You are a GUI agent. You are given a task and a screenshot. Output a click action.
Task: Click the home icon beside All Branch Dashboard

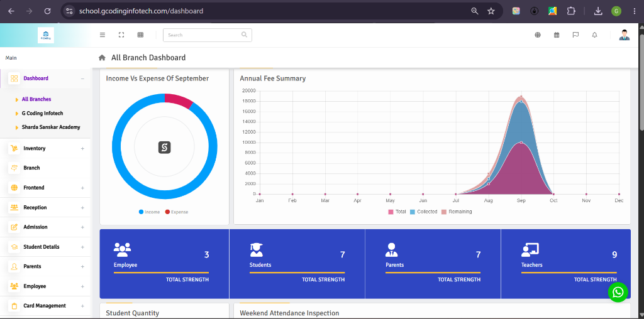[102, 58]
